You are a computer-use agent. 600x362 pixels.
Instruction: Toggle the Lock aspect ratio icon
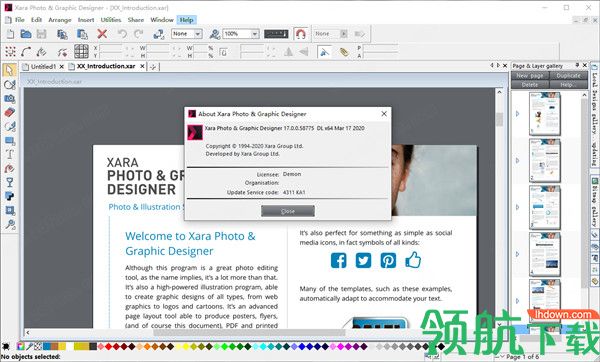223,52
